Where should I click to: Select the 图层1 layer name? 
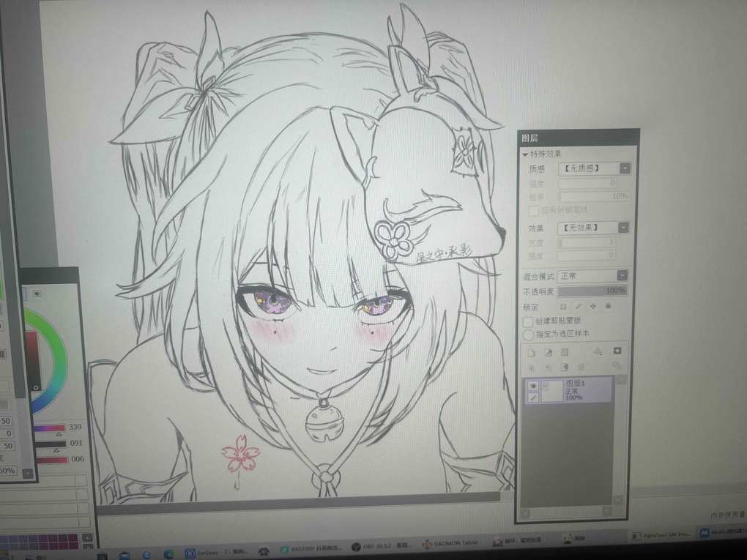click(576, 383)
